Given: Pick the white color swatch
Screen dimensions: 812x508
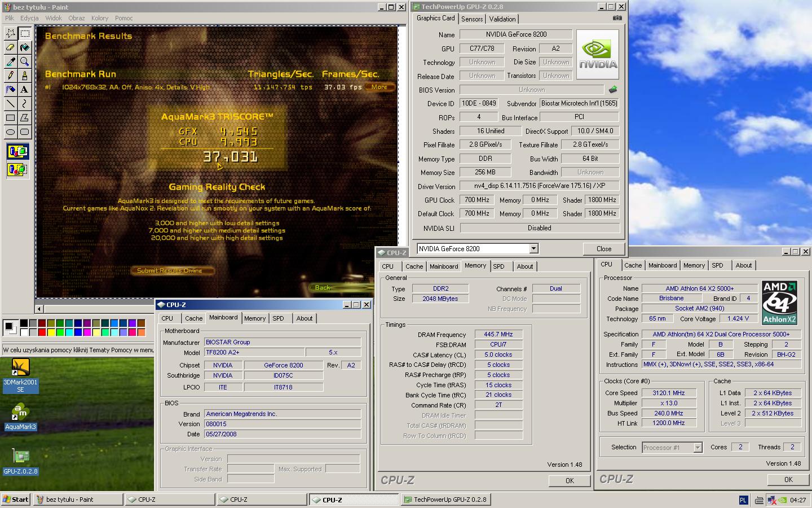Looking at the screenshot, I should tap(24, 332).
